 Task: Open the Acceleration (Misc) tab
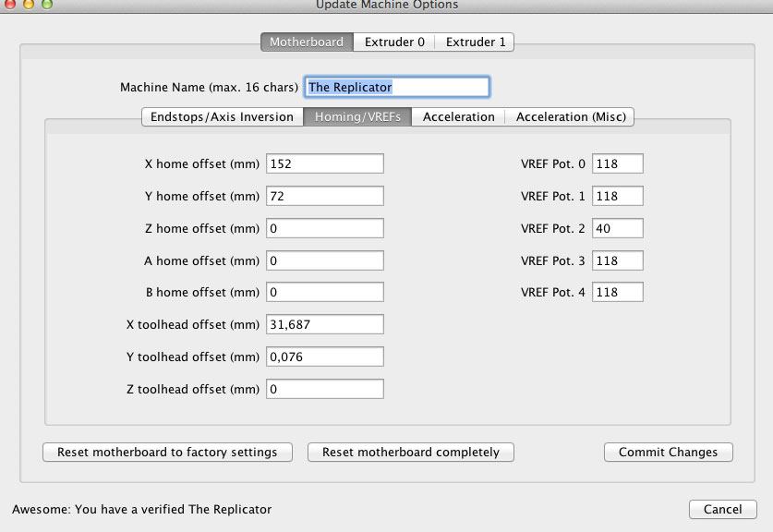tap(571, 117)
